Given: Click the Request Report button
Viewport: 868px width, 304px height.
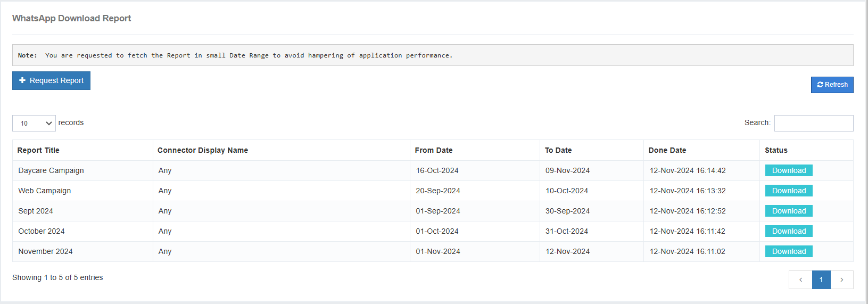Looking at the screenshot, I should coord(51,80).
